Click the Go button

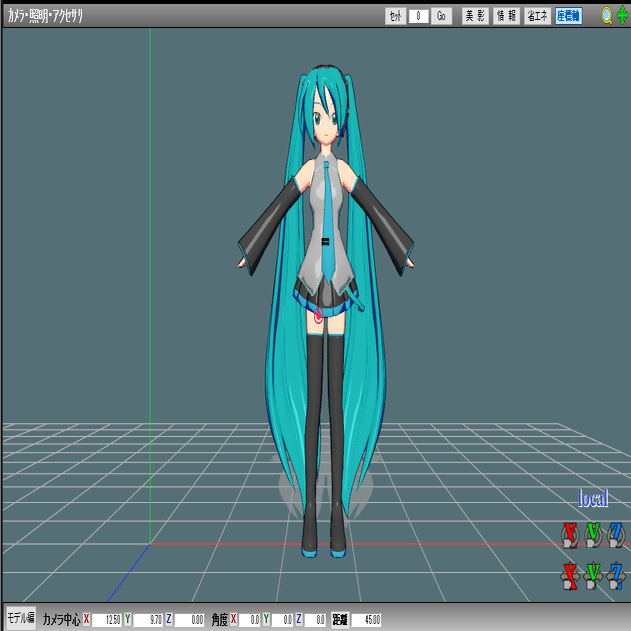441,16
